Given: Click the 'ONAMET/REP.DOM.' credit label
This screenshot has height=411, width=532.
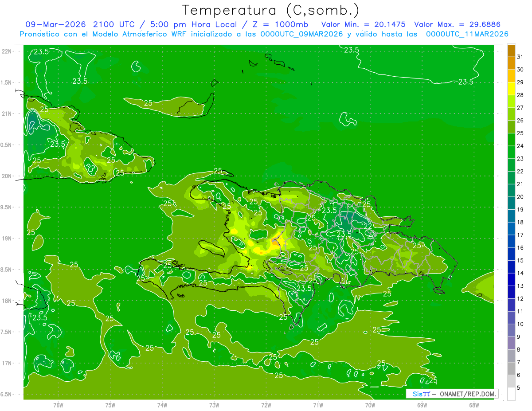Looking at the screenshot, I should [x=467, y=394].
